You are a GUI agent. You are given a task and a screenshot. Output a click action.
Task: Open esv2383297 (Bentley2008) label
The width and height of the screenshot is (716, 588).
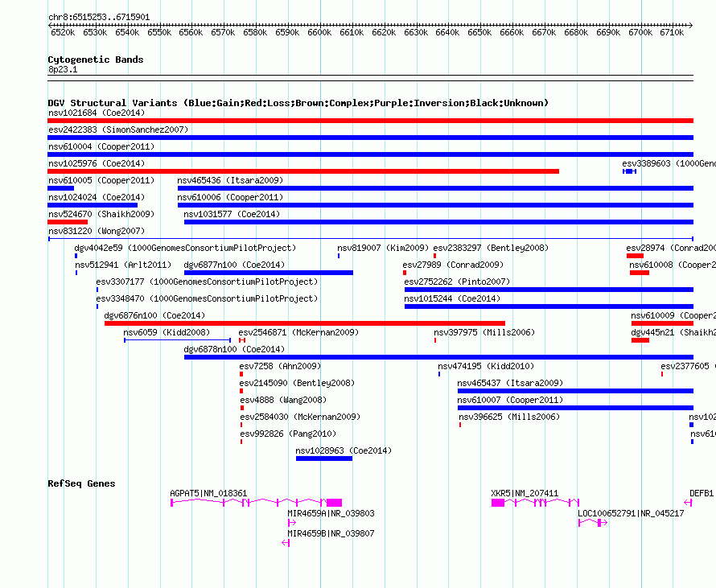(491, 248)
